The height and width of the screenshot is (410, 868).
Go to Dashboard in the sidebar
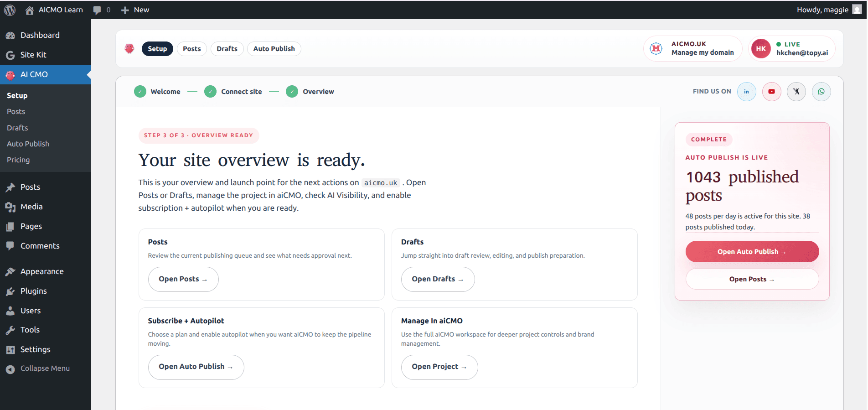[46, 35]
